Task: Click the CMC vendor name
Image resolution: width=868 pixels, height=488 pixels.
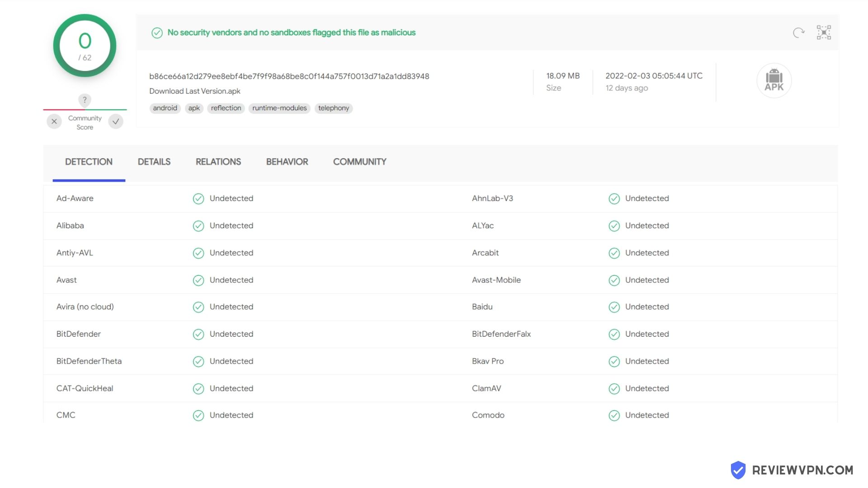Action: (x=66, y=415)
